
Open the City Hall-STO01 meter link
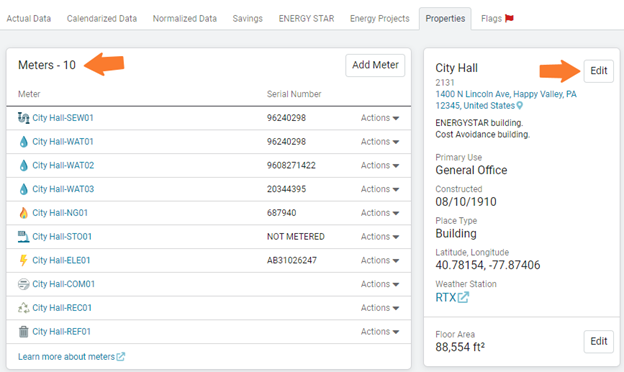[62, 236]
